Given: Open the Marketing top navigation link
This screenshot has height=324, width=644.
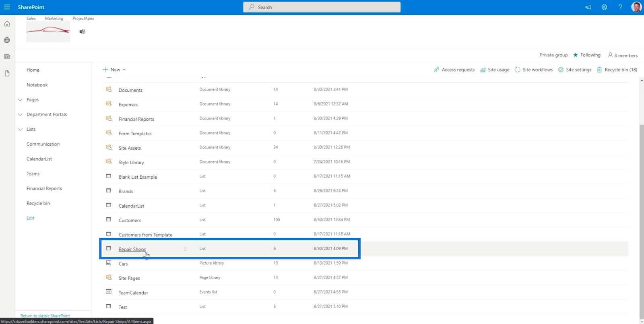Looking at the screenshot, I should (54, 19).
